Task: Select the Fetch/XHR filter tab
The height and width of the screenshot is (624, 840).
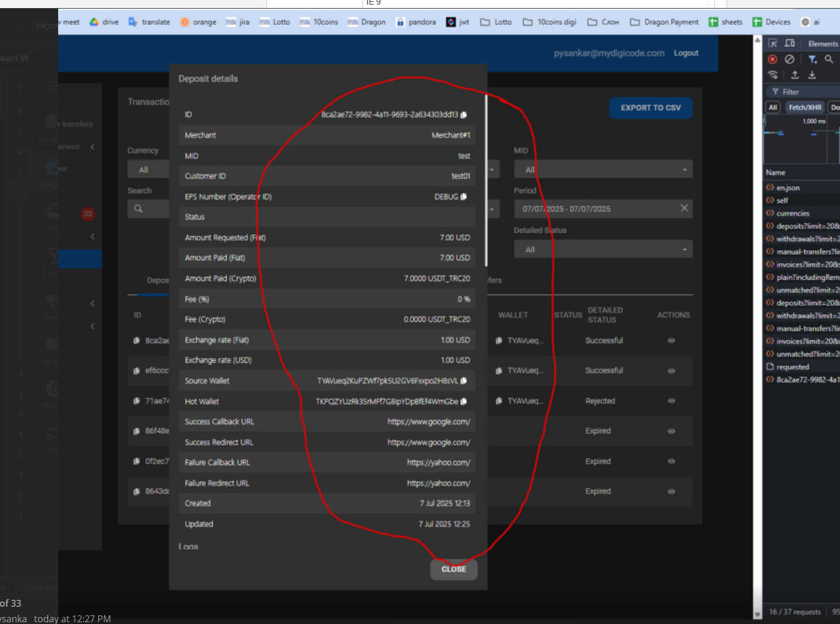Action: click(x=805, y=108)
